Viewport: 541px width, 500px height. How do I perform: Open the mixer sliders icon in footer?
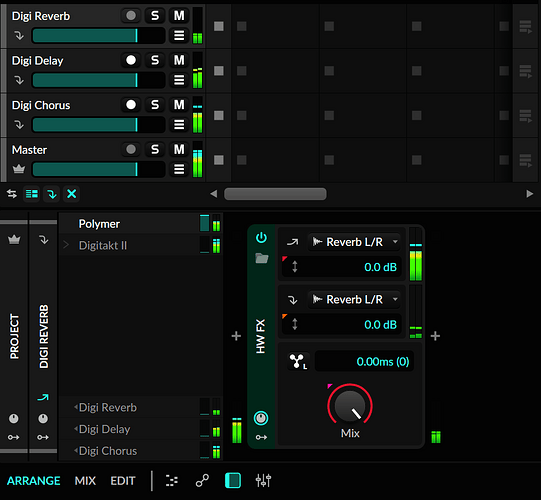(x=263, y=480)
